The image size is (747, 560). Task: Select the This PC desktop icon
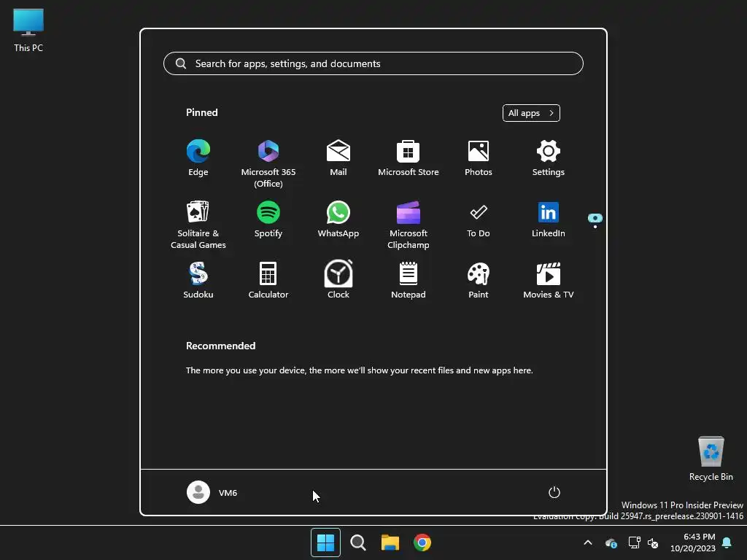(28, 30)
